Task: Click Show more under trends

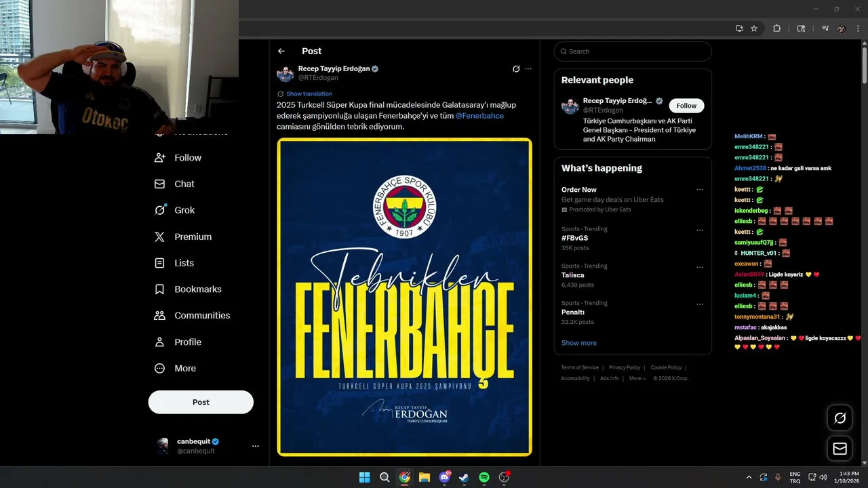Action: point(578,343)
